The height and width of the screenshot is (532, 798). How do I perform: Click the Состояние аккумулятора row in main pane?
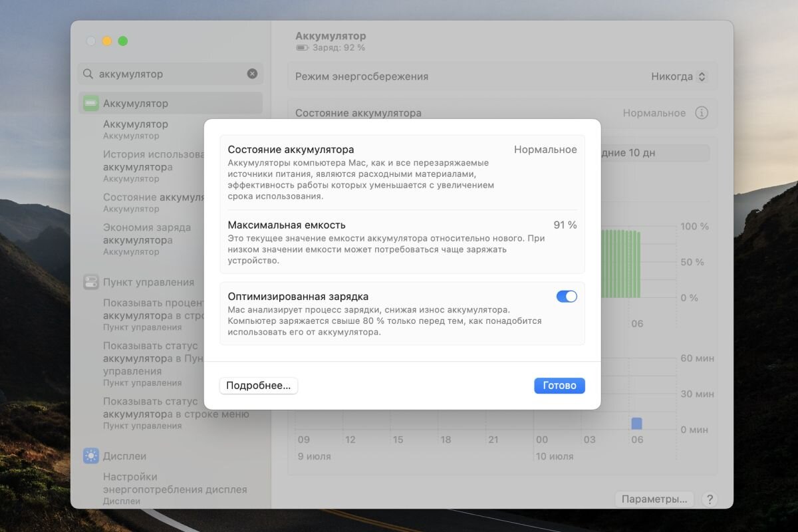pos(503,113)
